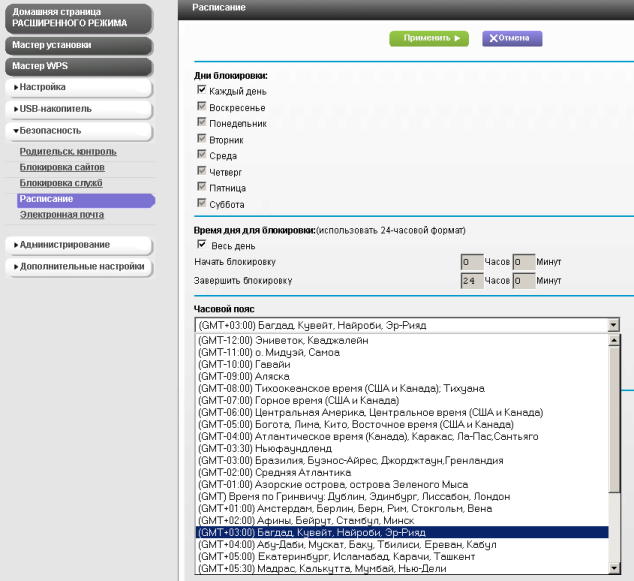Image resolution: width=634 pixels, height=581 pixels.
Task: Select (GMT-12:00) Эниветок, Кваджалейн
Action: (x=402, y=340)
